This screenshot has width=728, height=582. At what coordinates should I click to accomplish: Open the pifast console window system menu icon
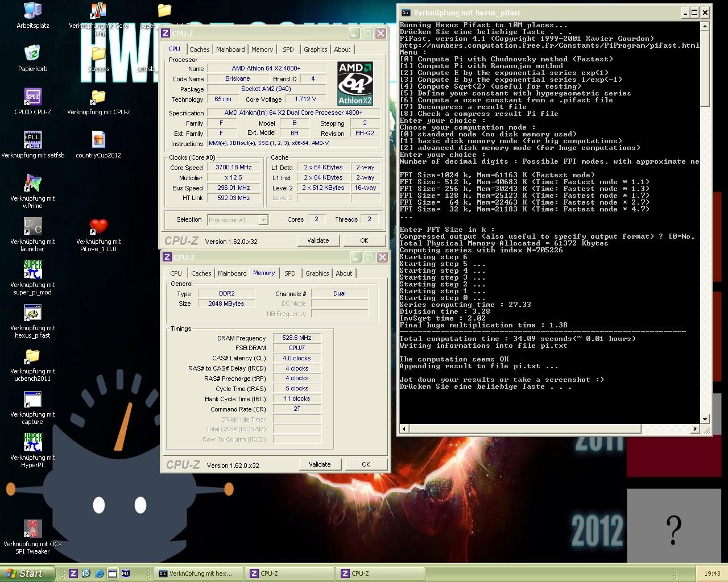406,13
